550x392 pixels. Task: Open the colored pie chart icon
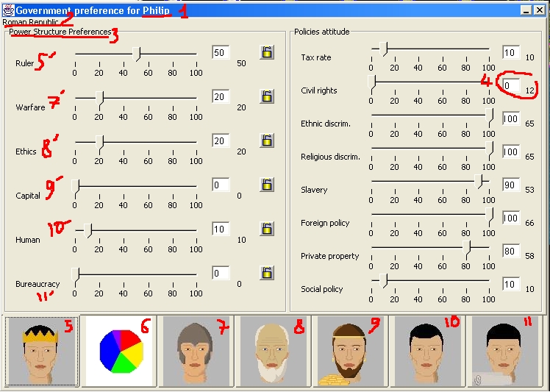121,352
